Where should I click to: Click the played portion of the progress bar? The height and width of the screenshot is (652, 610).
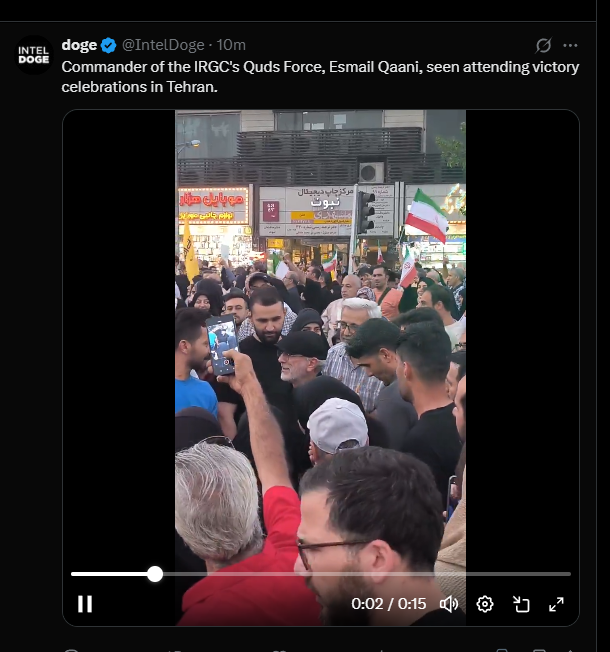click(109, 574)
